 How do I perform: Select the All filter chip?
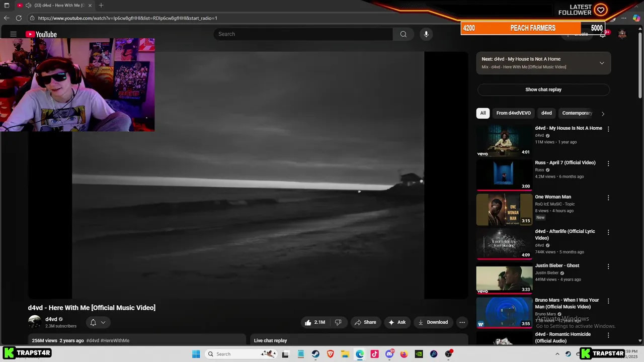point(483,113)
